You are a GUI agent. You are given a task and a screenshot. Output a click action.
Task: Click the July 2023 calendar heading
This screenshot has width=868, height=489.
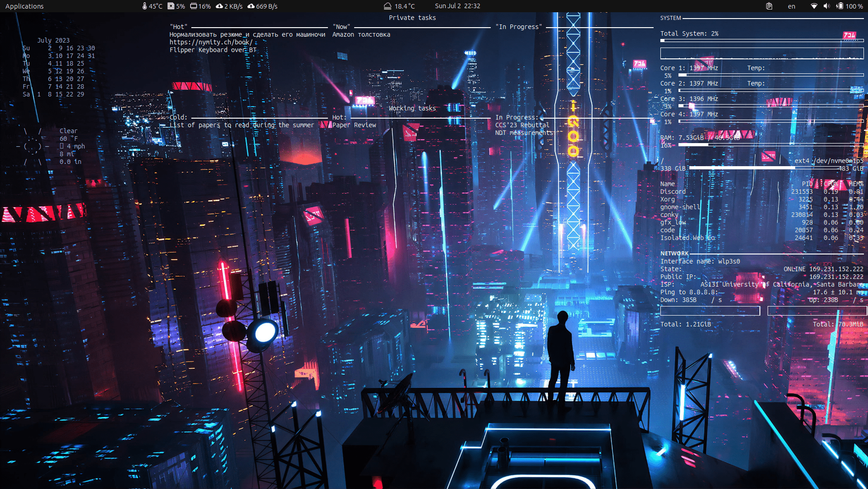click(x=53, y=40)
